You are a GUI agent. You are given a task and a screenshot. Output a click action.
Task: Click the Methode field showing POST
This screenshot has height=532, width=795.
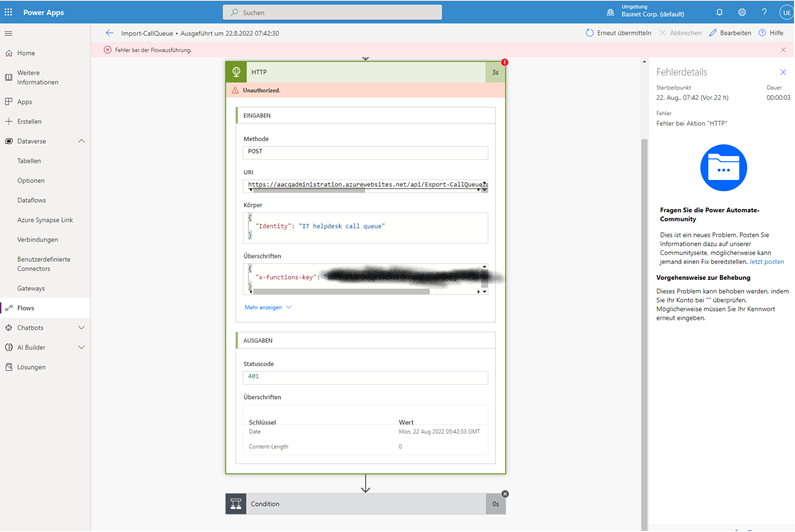click(x=366, y=153)
